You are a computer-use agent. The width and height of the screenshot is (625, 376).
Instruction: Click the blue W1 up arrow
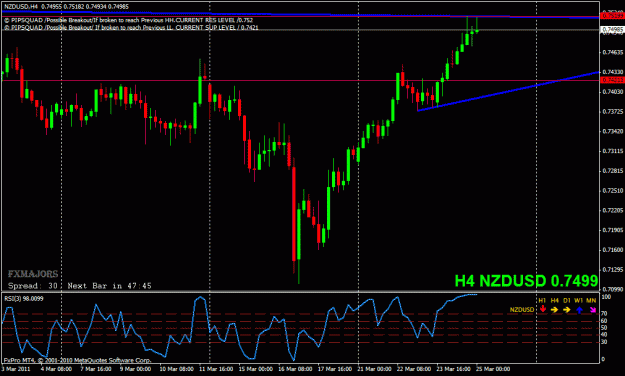(x=579, y=309)
